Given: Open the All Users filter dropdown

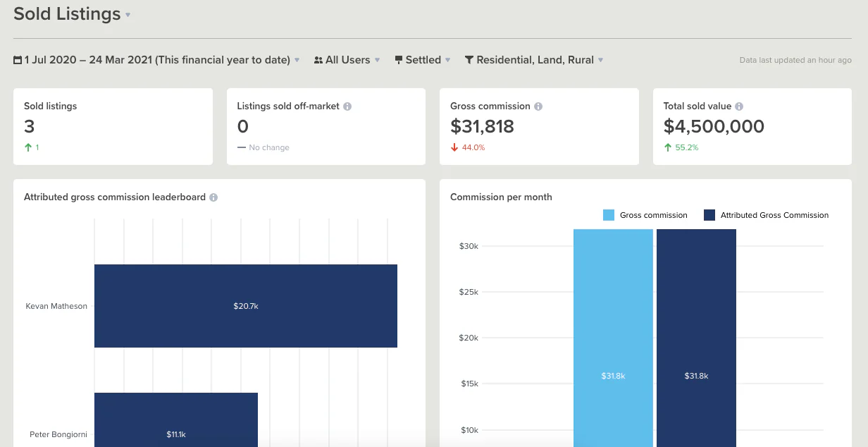Looking at the screenshot, I should click(347, 60).
